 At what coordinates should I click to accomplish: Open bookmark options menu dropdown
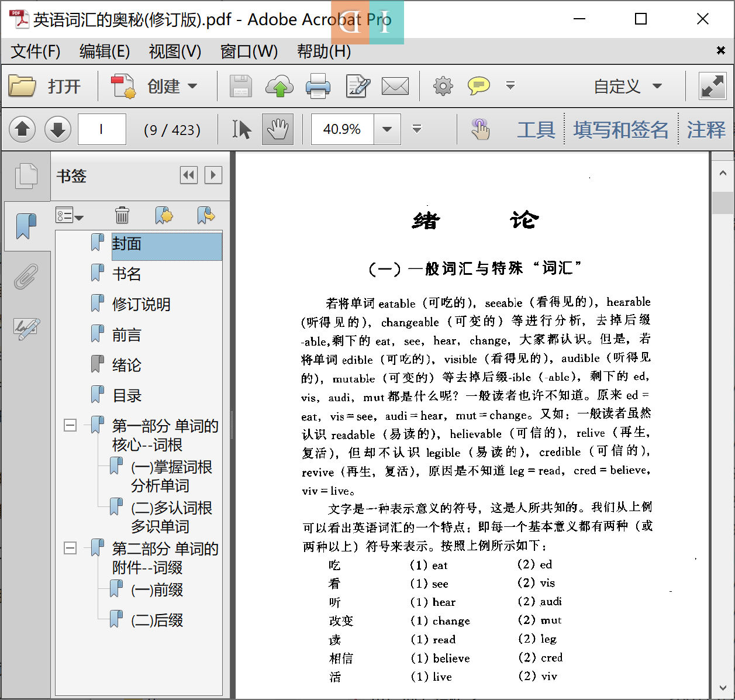(70, 215)
